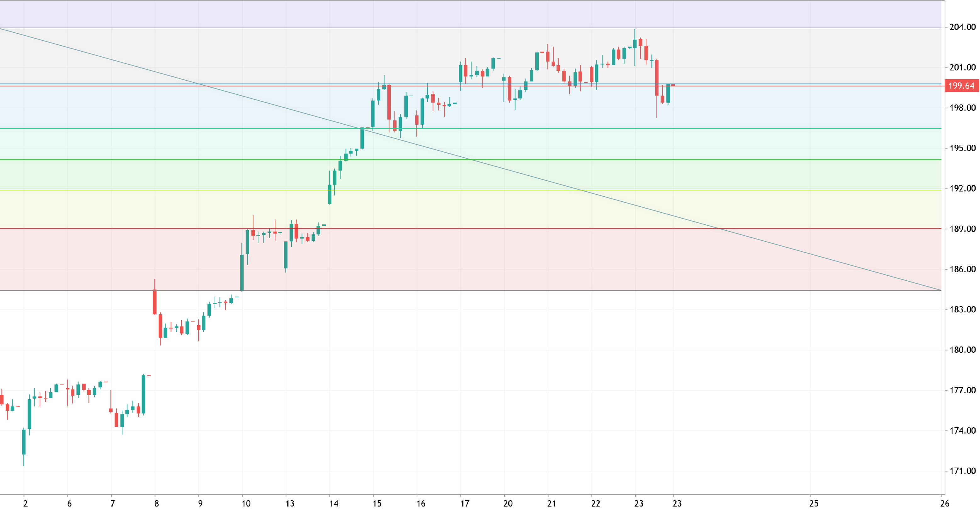Click the 174.00 price axis label

(x=962, y=430)
